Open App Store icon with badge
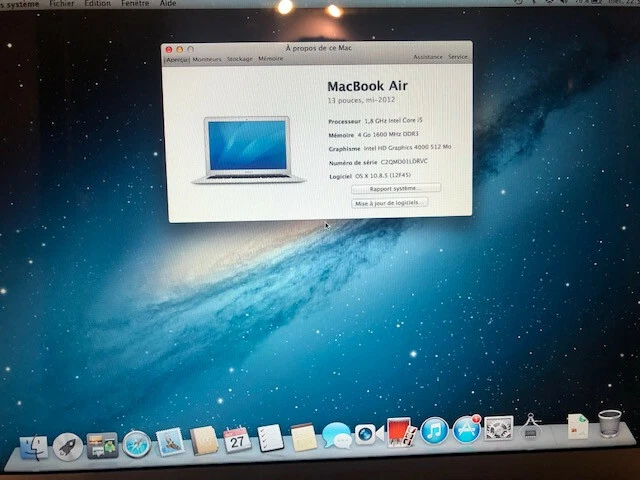The image size is (640, 480). tap(467, 429)
